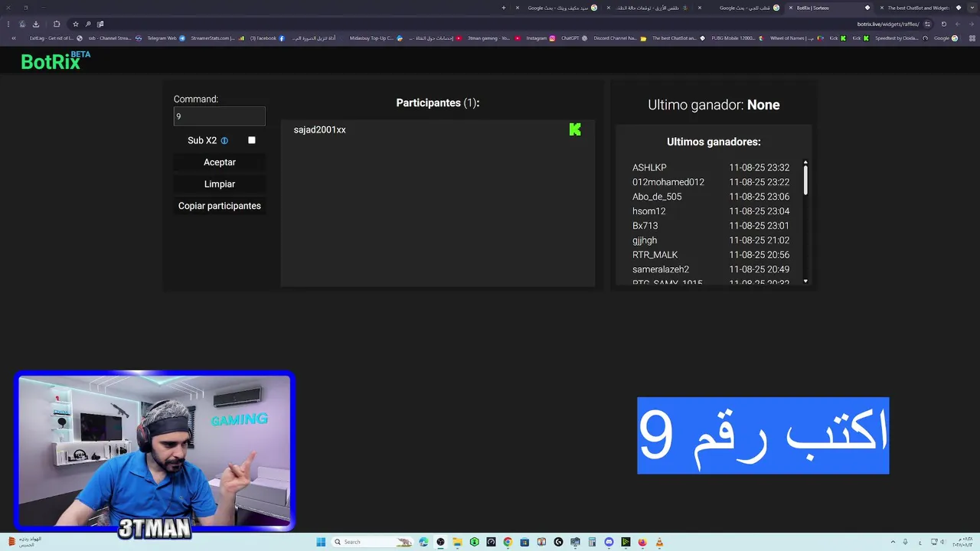
Task: Click winner sameralazeh2 in the list
Action: point(661,269)
